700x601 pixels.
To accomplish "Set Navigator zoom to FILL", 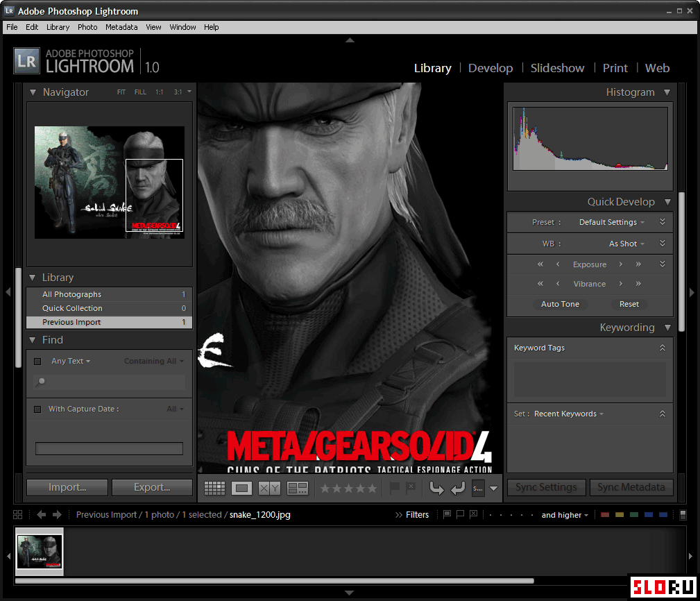I will [140, 92].
